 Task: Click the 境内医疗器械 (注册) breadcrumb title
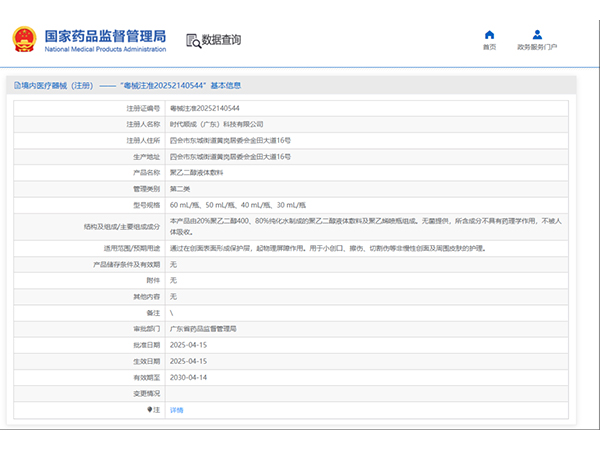point(57,85)
